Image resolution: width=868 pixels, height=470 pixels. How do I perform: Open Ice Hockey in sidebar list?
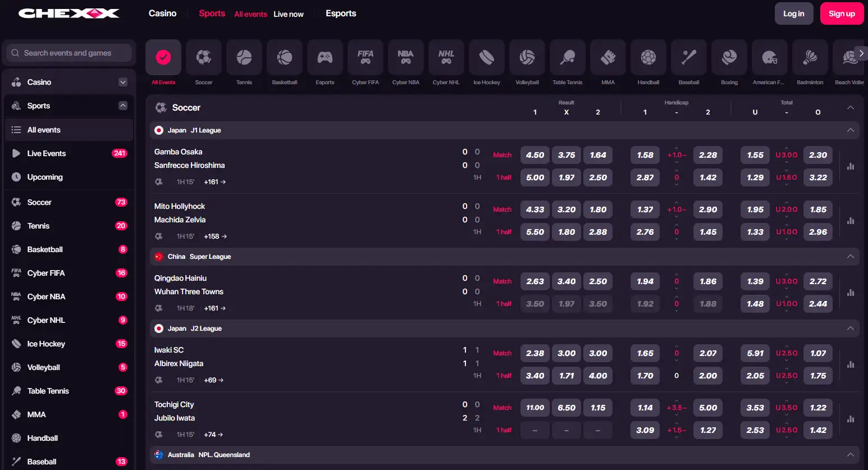point(69,344)
